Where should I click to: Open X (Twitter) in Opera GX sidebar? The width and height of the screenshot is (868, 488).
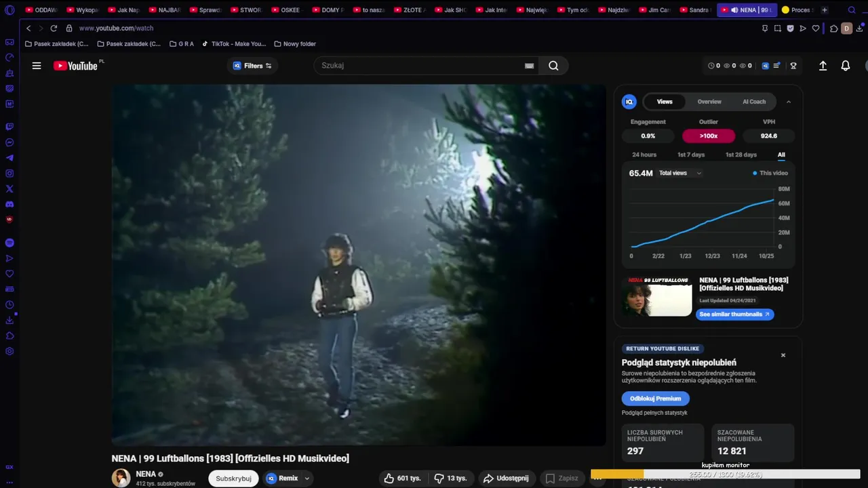tap(9, 189)
